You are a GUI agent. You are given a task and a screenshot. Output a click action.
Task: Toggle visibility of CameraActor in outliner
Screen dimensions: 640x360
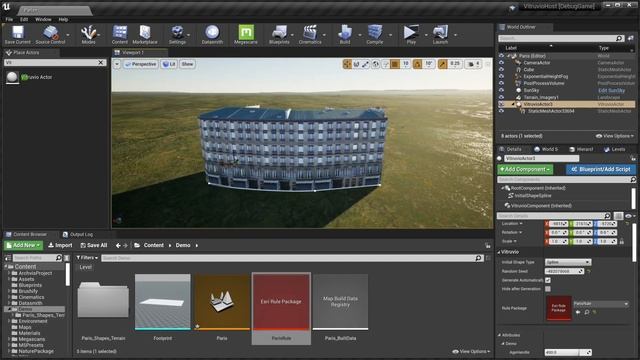[x=501, y=63]
